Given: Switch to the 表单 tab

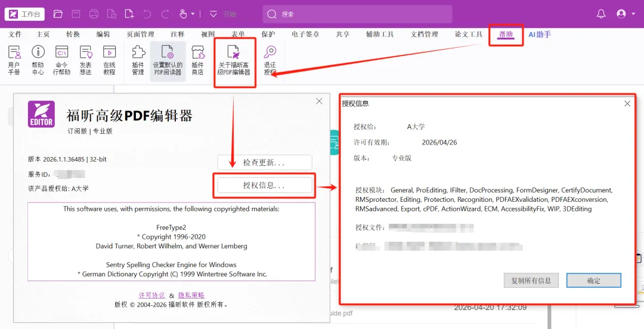Looking at the screenshot, I should coord(238,35).
